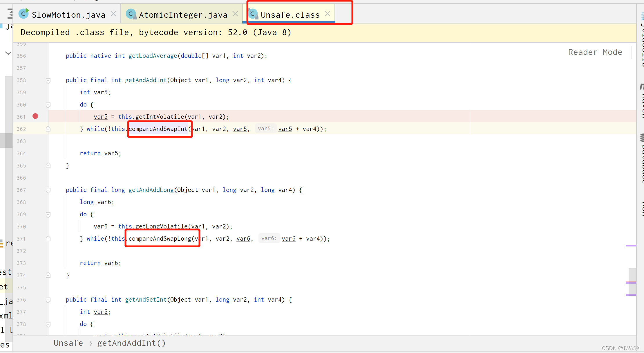
Task: Click the fold end marker on line 374
Action: [48, 275]
